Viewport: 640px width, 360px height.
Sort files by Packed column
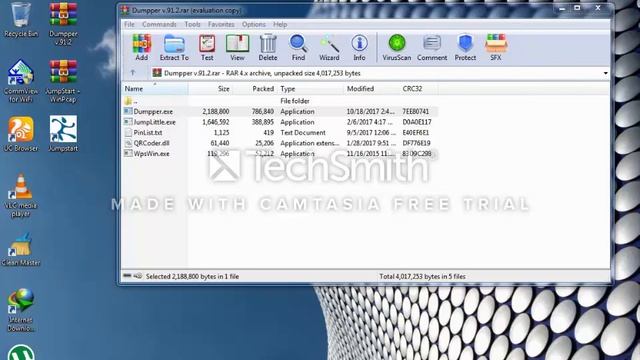255,89
